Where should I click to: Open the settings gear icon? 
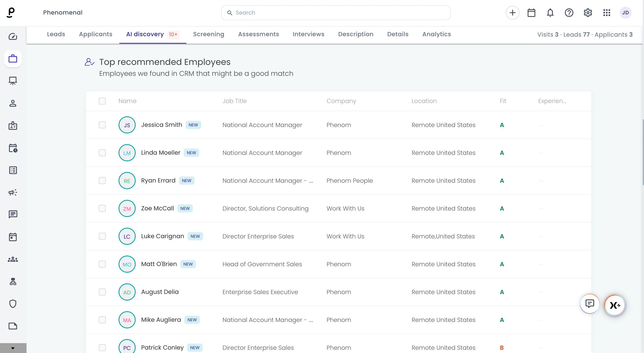pos(588,12)
